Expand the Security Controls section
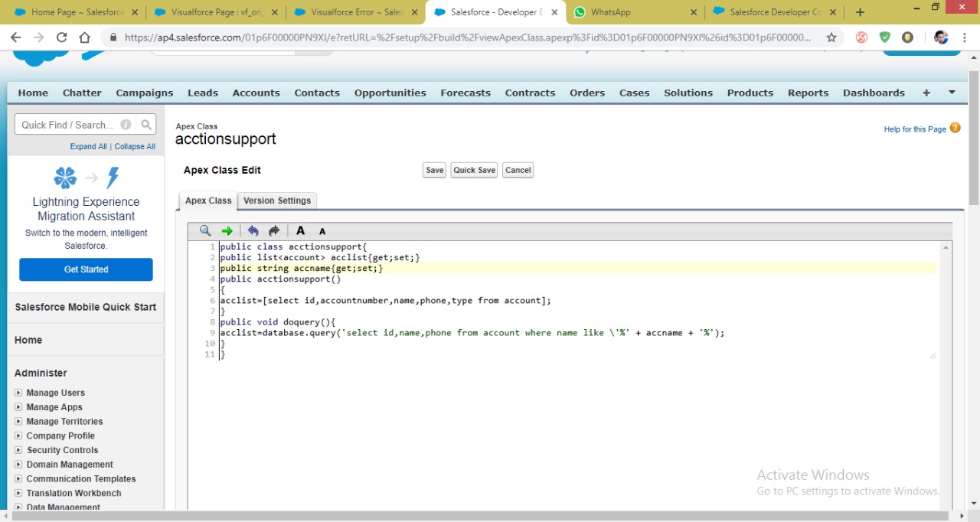This screenshot has width=980, height=522. coord(18,450)
